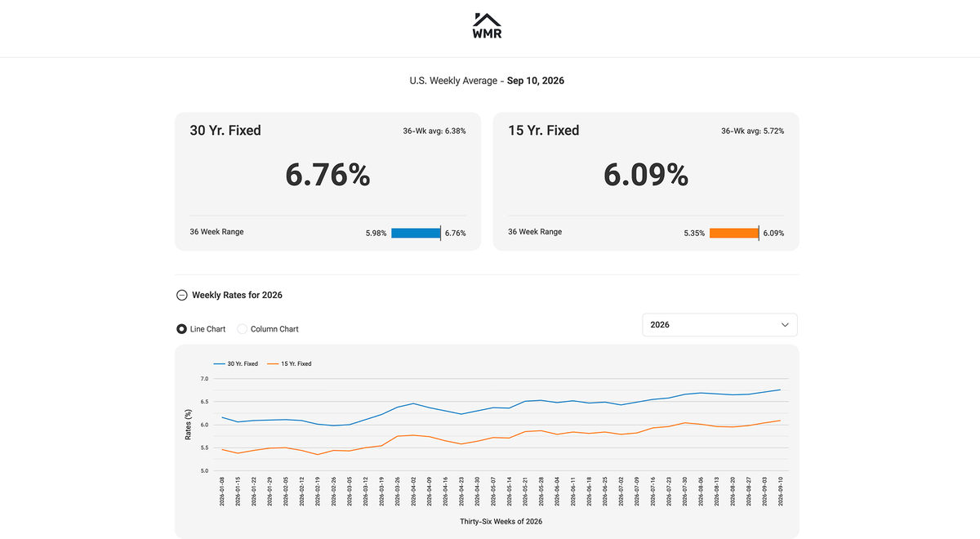
Task: Click the 6.76% rate value
Action: (x=327, y=175)
